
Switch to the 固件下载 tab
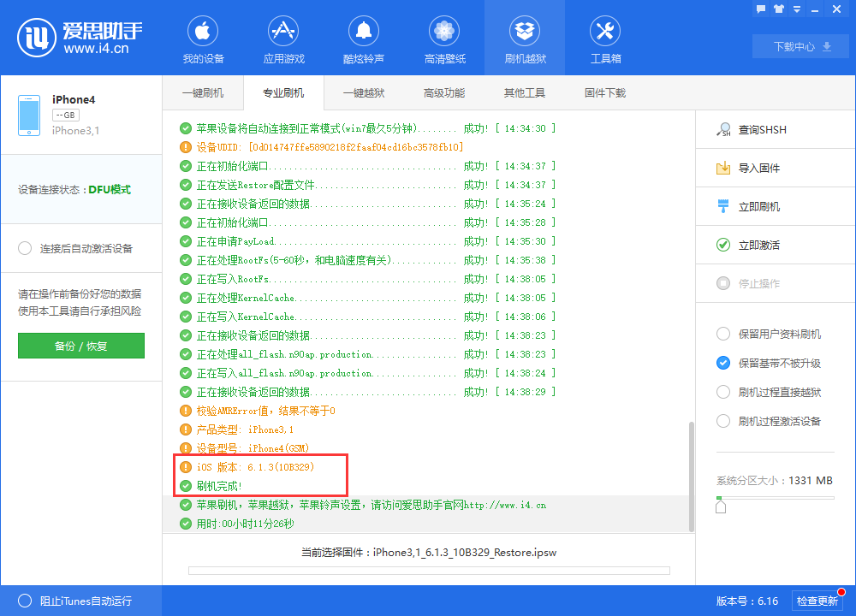(x=605, y=92)
